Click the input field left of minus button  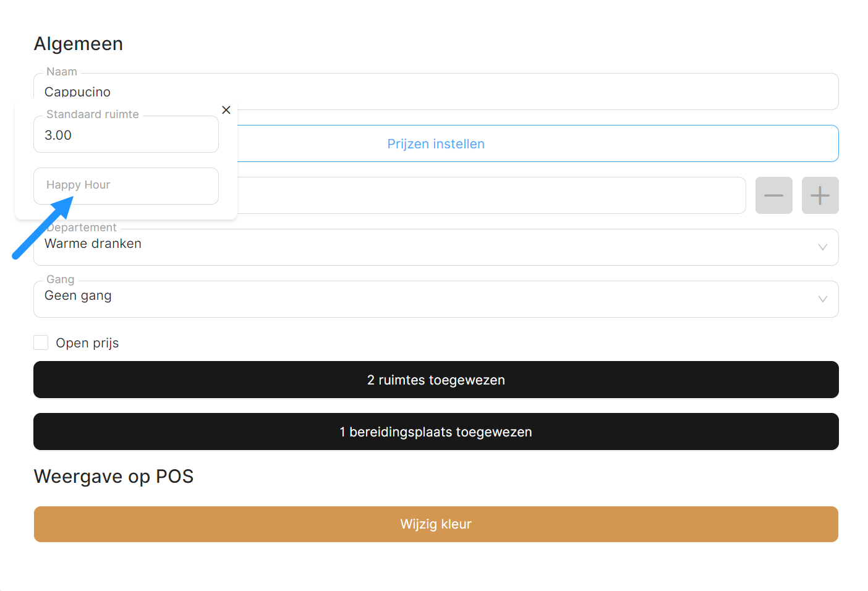(x=491, y=195)
